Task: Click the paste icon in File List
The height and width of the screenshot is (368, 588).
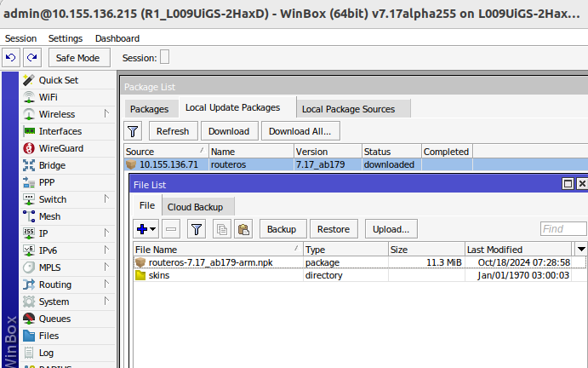Action: pos(243,229)
